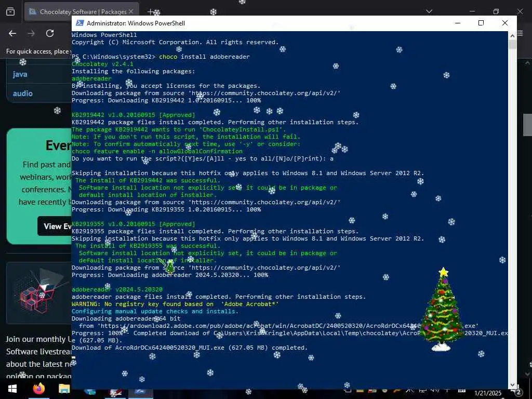532x399 pixels.
Task: Click the 'For quick access, place' bookmarks text
Action: click(x=37, y=51)
